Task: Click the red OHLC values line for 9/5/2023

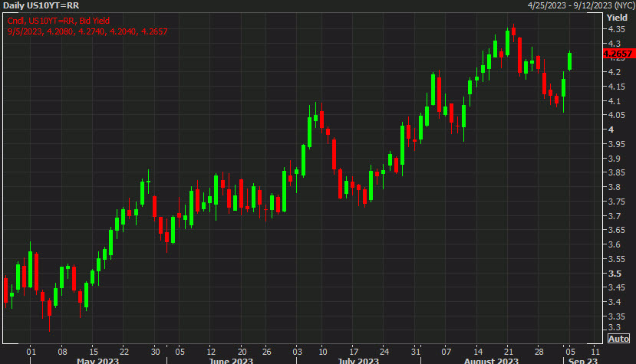Action: pos(86,31)
